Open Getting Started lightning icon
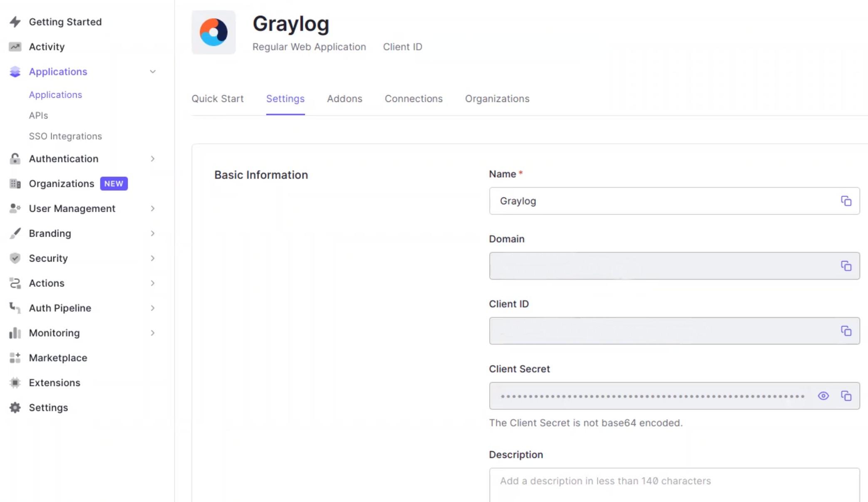The height and width of the screenshot is (502, 868). tap(15, 22)
